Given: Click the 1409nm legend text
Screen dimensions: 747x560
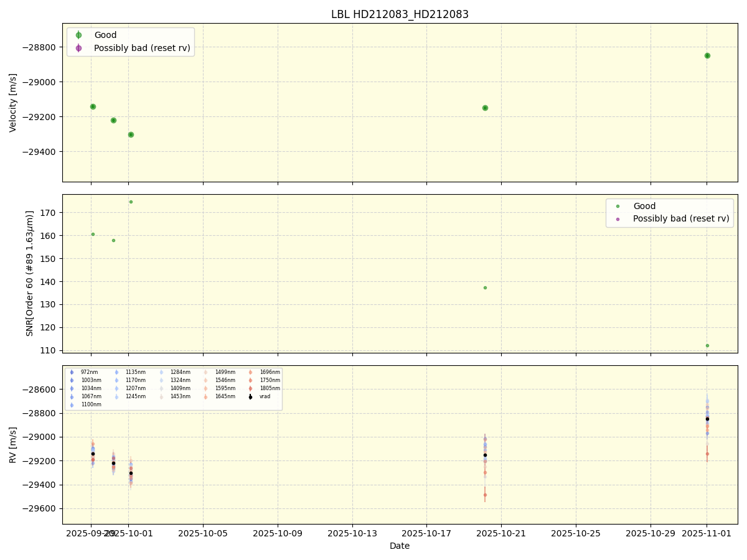Looking at the screenshot, I should click(179, 388).
